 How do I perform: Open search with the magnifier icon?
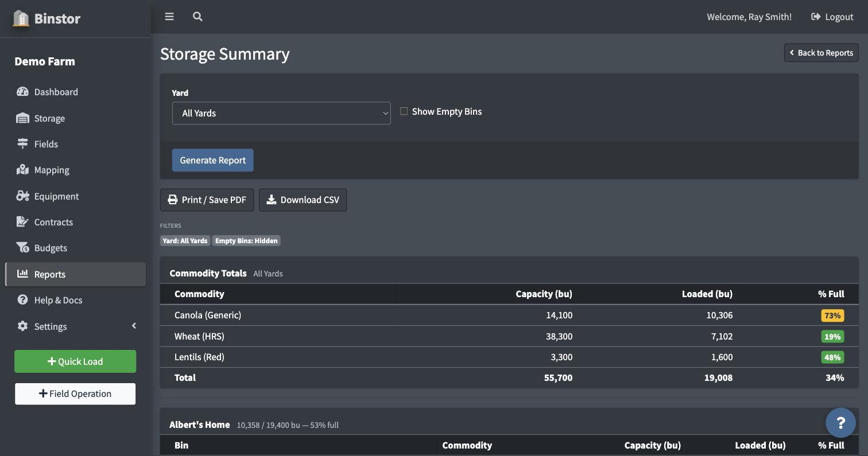point(197,17)
